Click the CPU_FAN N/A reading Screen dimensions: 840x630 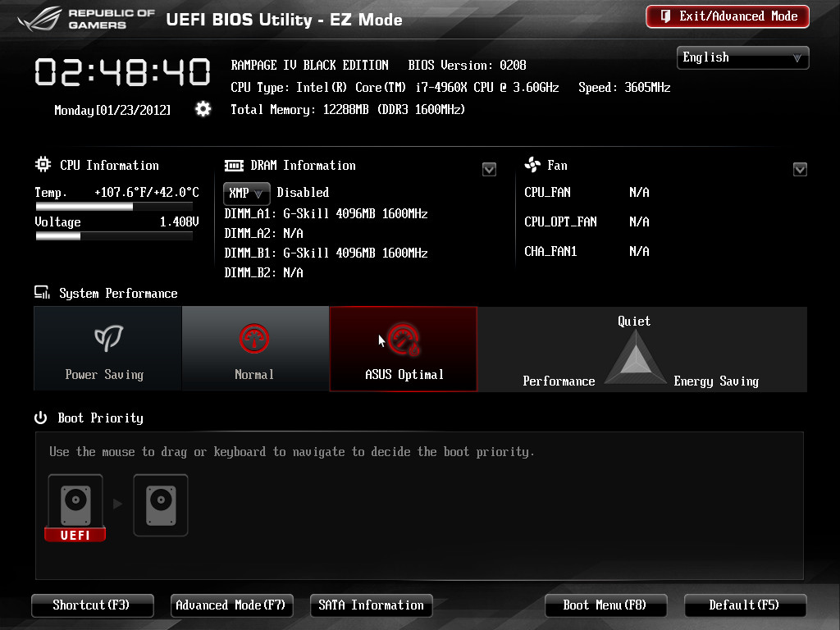tap(639, 192)
